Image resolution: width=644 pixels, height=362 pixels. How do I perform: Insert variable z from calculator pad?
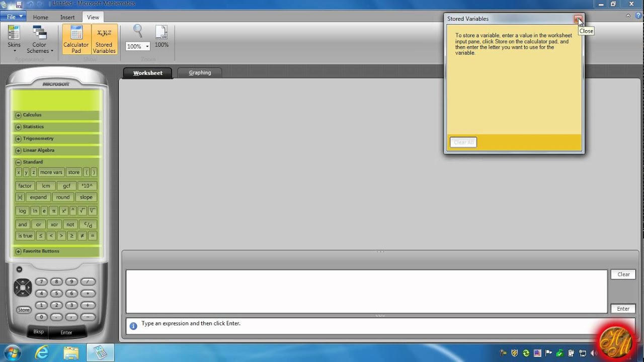point(34,172)
